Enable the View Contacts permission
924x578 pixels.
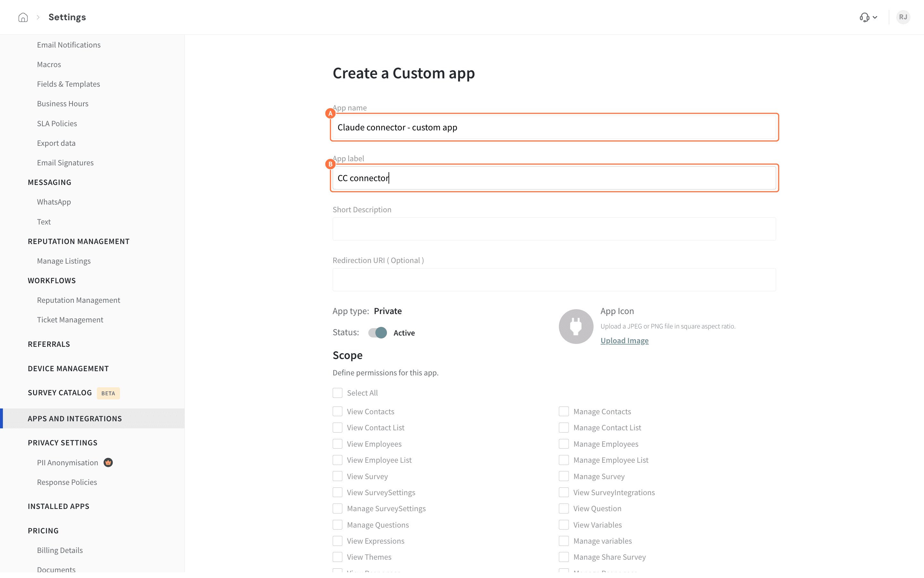[337, 411]
